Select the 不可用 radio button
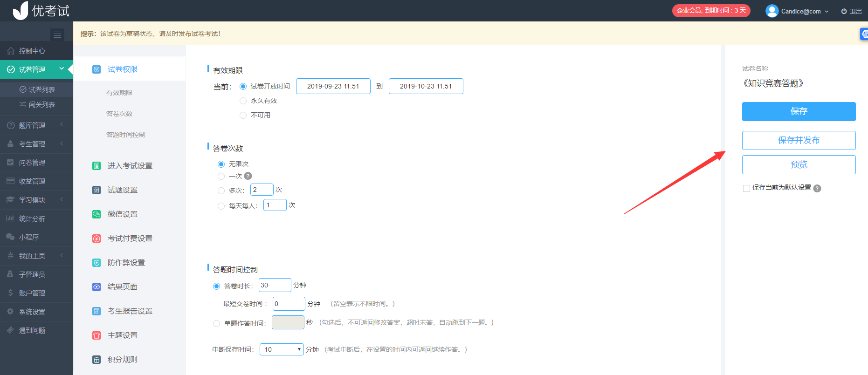 [x=243, y=115]
